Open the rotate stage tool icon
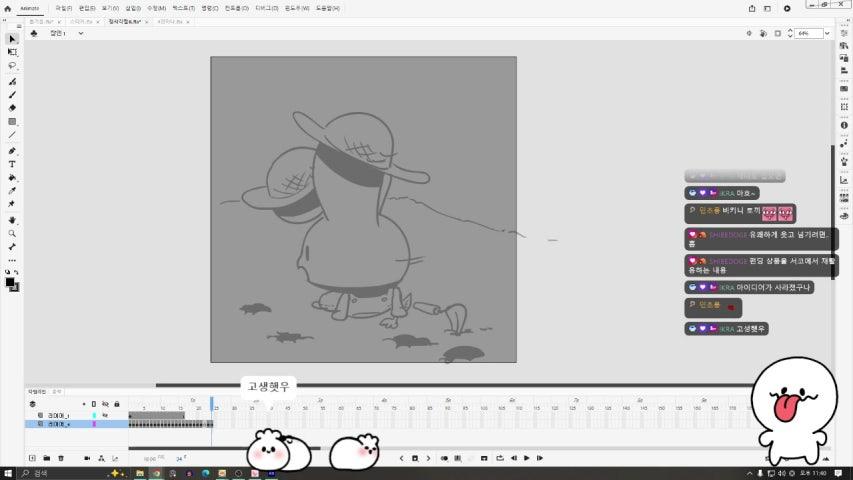The height and width of the screenshot is (480, 853). coord(763,33)
